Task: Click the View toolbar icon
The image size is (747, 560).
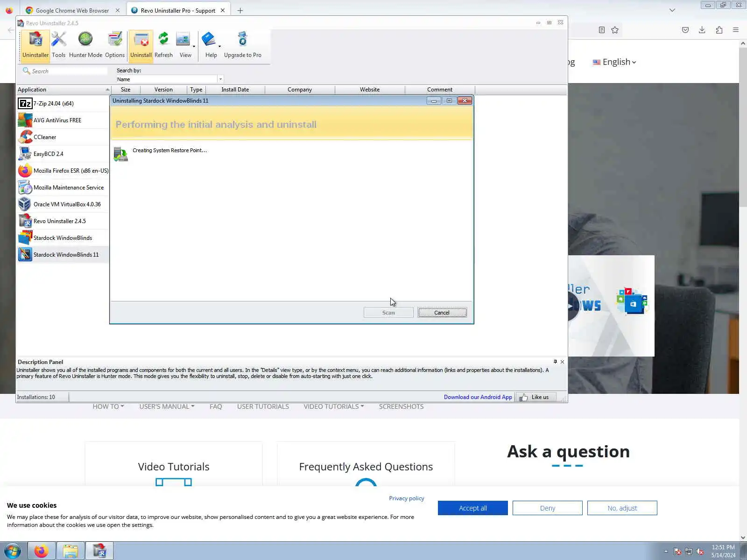Action: (183, 40)
